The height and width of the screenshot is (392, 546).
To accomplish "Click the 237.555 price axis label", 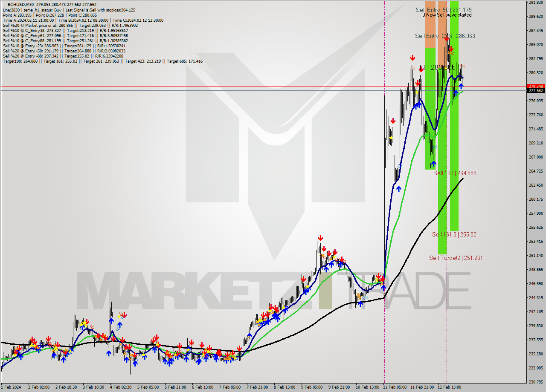I will [536, 340].
